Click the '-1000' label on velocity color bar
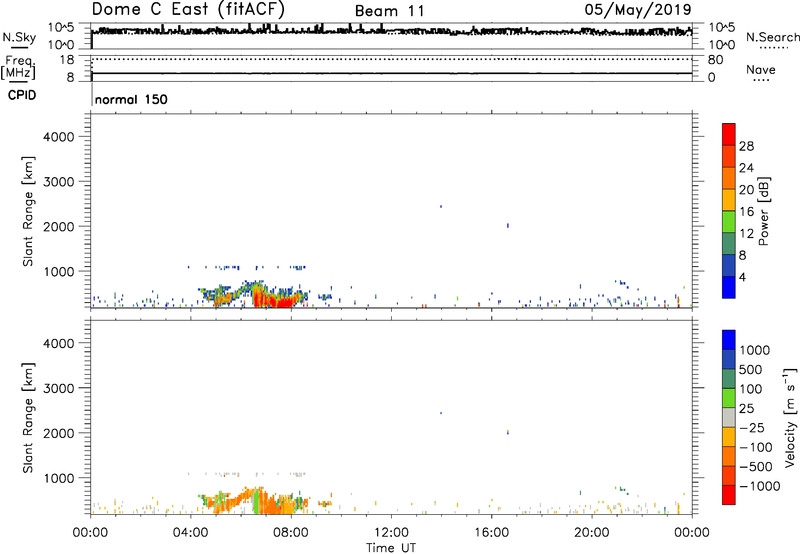The width and height of the screenshot is (800, 554). pyautogui.click(x=759, y=486)
